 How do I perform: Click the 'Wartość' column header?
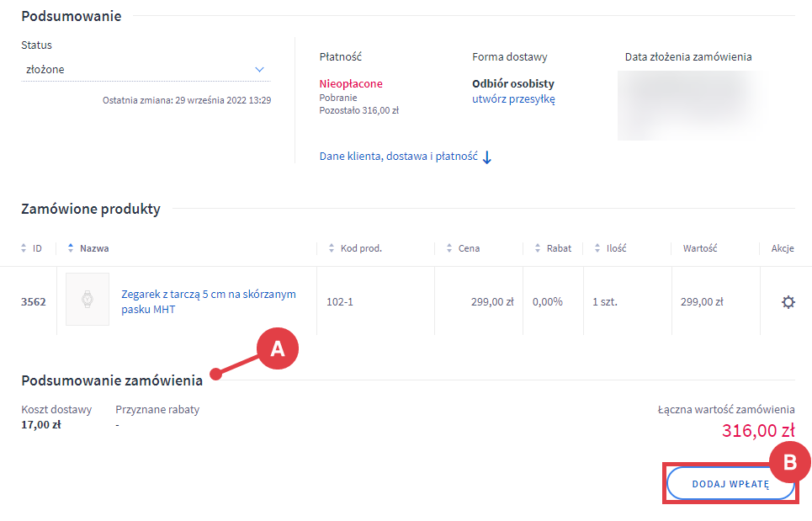699,248
